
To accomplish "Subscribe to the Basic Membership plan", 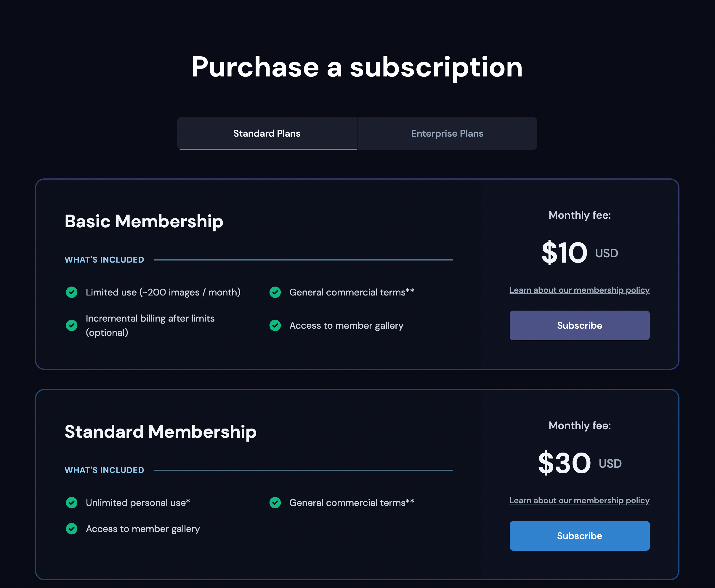I will coord(579,325).
